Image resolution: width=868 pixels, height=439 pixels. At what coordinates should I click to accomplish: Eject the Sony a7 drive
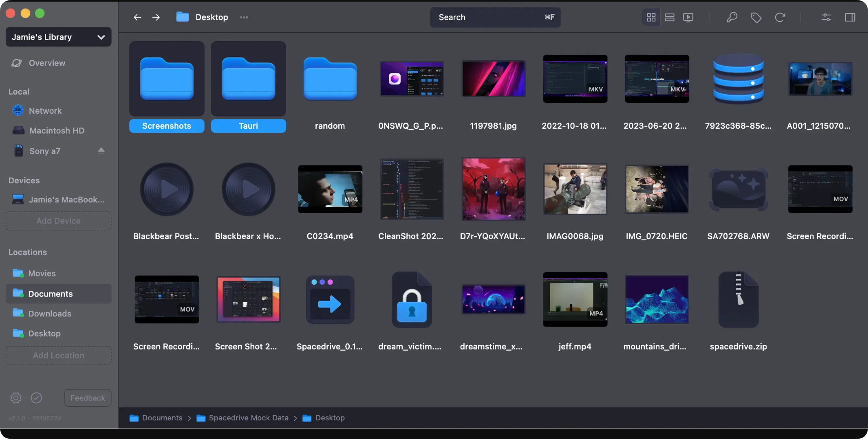[x=101, y=151]
